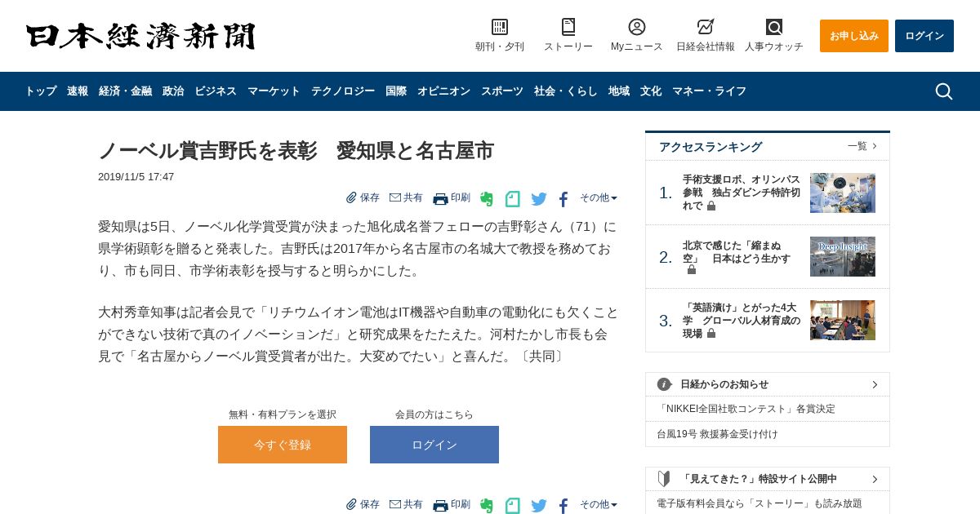This screenshot has width=980, height=514.
Task: Select 速報 in the navigation bar
Action: [x=78, y=91]
